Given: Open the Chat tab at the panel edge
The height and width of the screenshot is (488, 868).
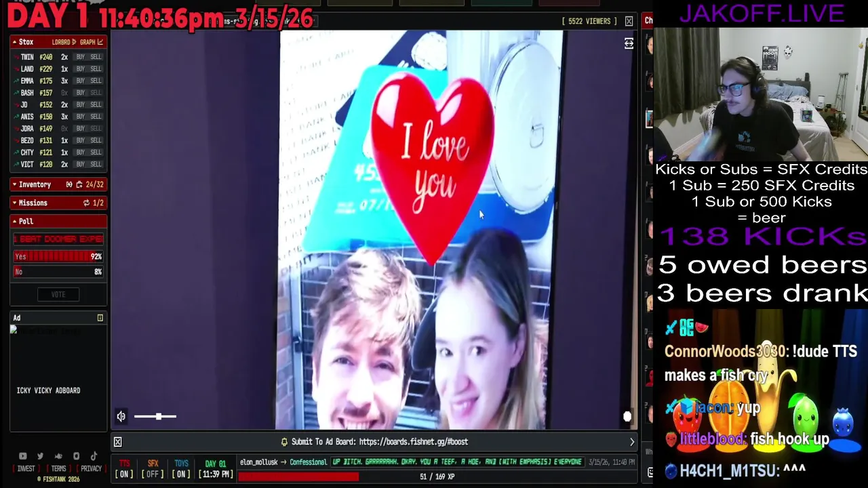Looking at the screenshot, I should 648,21.
